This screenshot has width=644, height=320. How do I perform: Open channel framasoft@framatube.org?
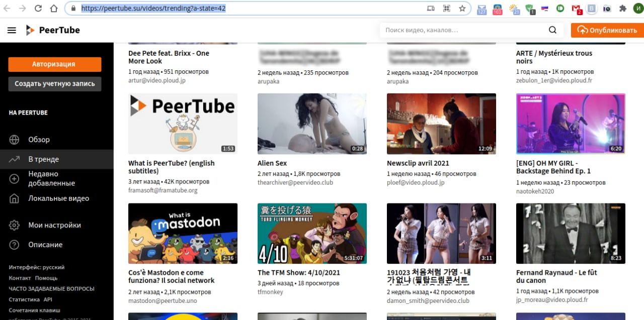(x=163, y=190)
